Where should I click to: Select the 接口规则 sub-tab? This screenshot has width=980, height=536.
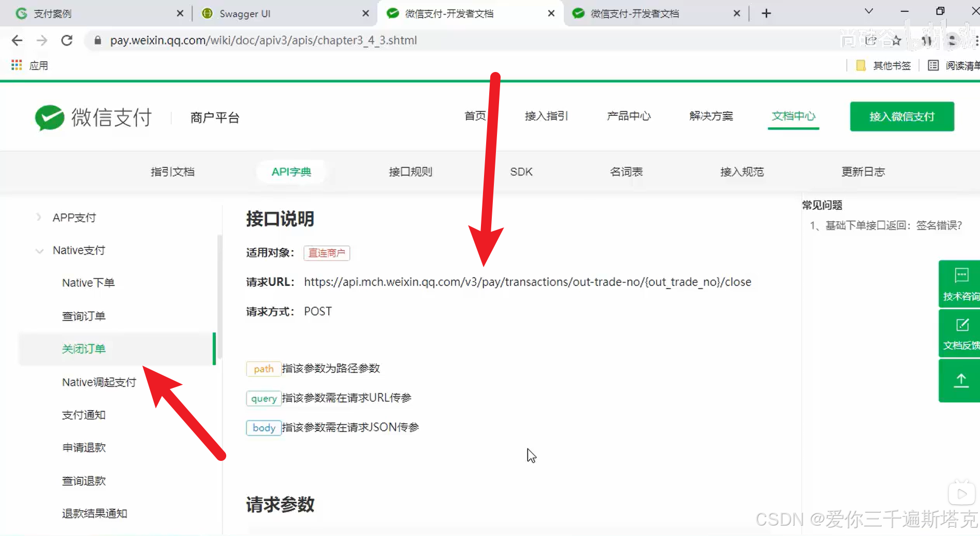point(411,172)
